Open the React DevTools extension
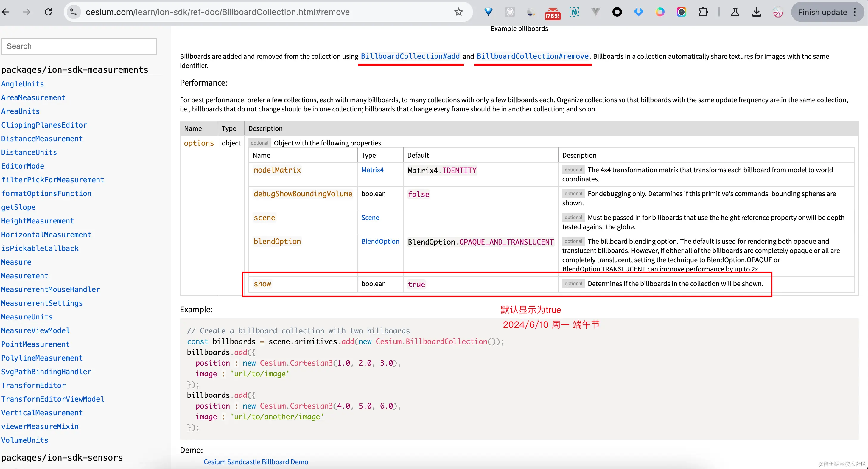The height and width of the screenshot is (469, 868). point(509,12)
